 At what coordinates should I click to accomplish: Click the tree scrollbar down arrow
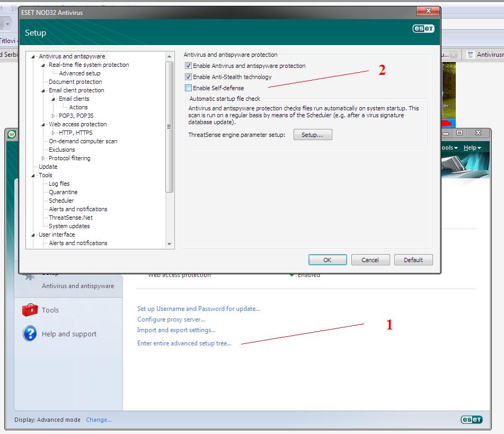pos(170,244)
